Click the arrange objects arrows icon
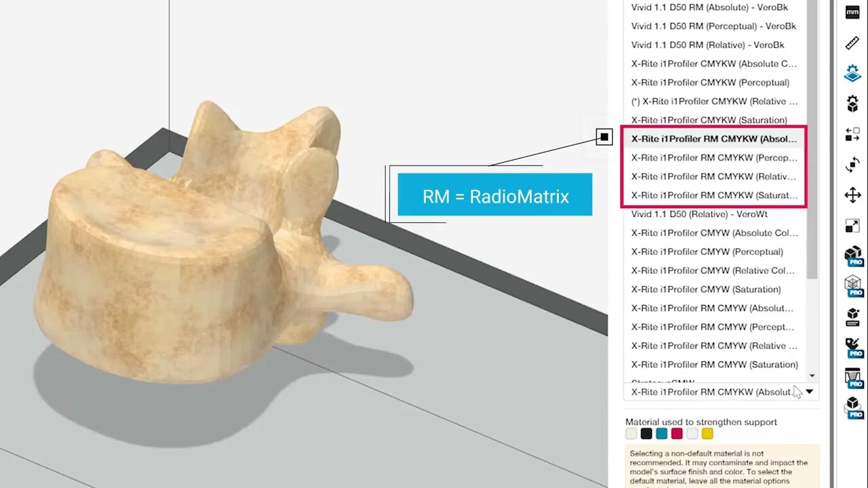The height and width of the screenshot is (488, 868). click(x=852, y=134)
